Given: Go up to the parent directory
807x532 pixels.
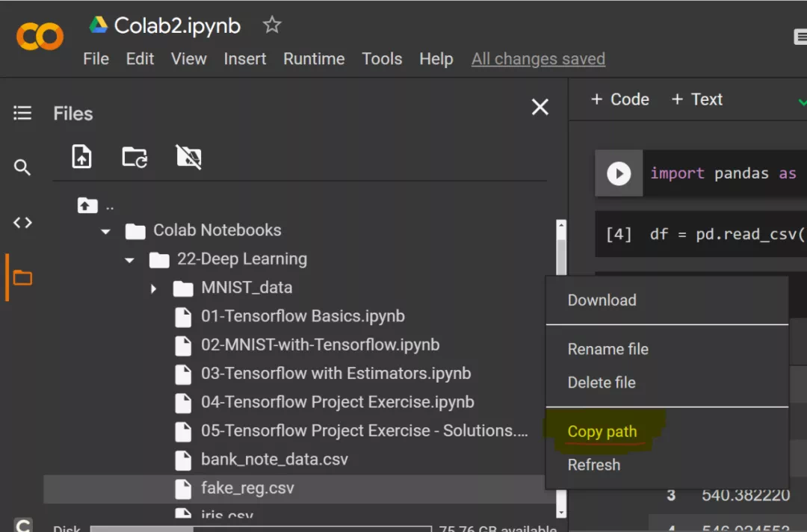Looking at the screenshot, I should (88, 205).
